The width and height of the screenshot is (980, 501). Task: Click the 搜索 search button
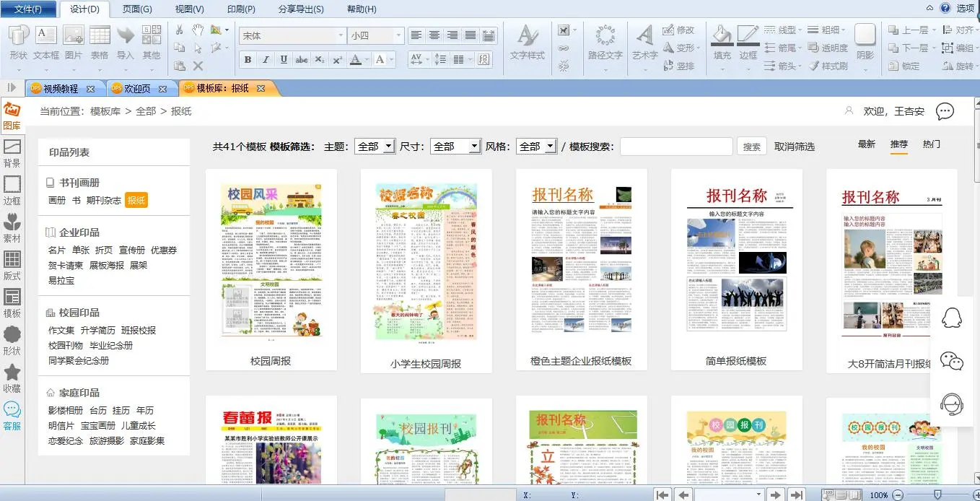tap(751, 147)
